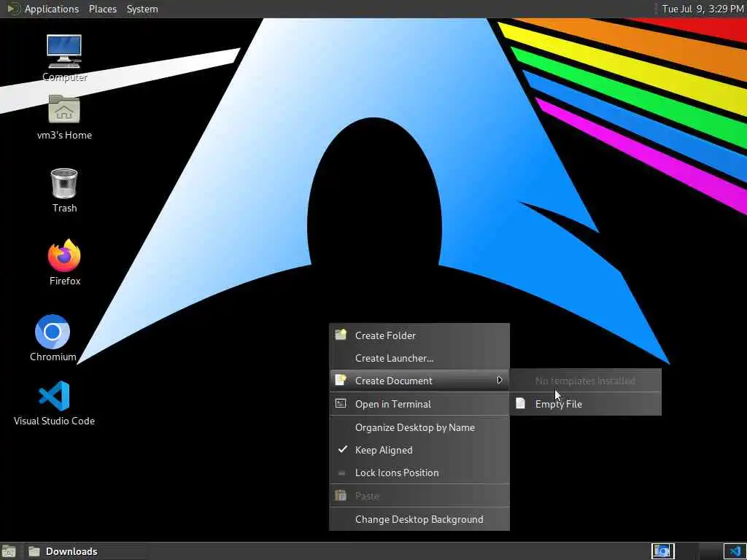Click the Applications menu logo icon
Image resolution: width=747 pixels, height=560 pixels.
(13, 9)
